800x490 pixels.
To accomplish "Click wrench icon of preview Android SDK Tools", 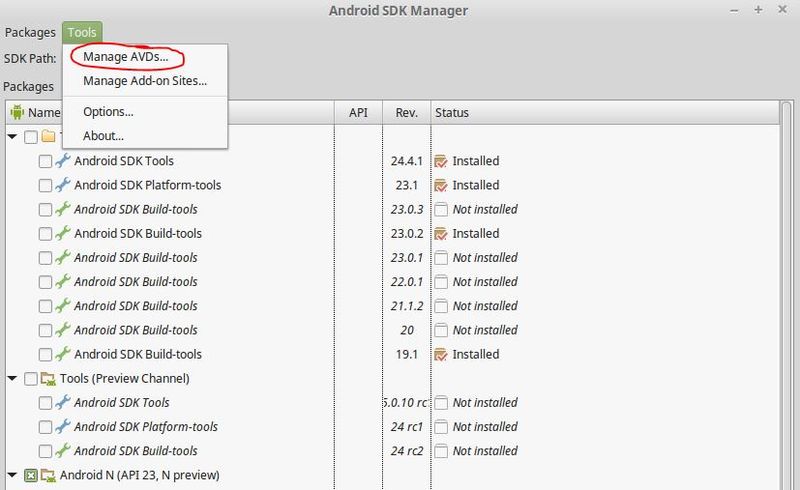I will (63, 402).
